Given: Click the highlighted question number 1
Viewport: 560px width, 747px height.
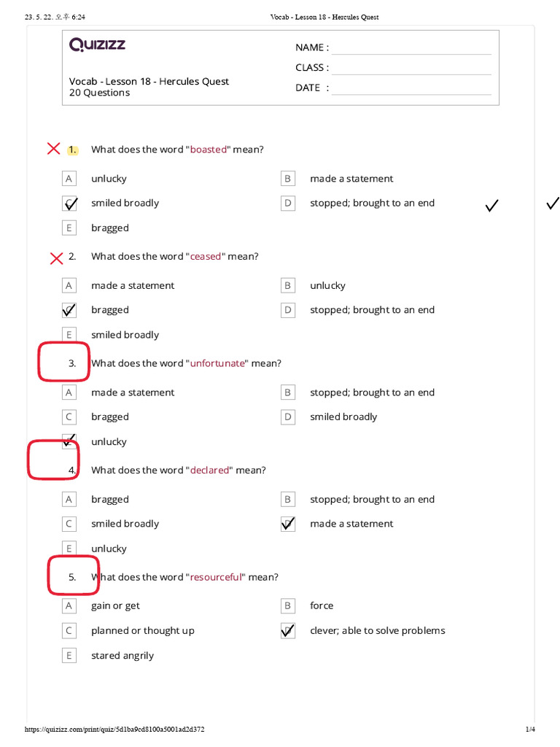Looking at the screenshot, I should tap(72, 150).
